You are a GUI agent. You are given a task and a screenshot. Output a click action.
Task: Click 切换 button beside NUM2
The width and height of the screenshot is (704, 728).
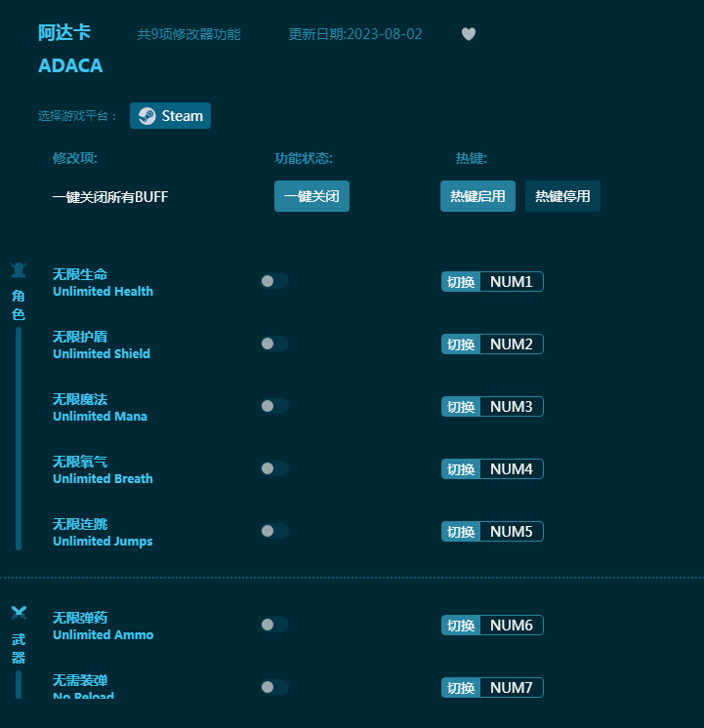461,344
